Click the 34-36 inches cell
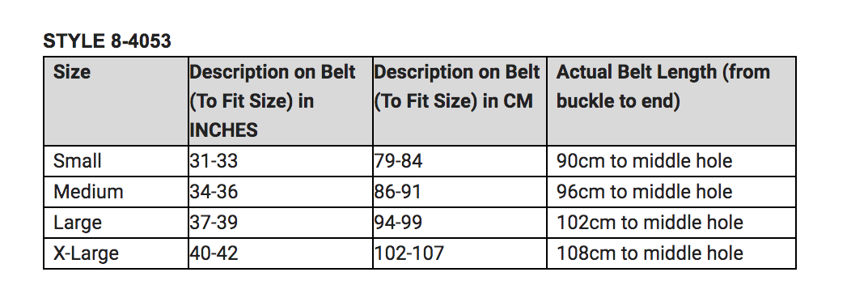 point(281,192)
